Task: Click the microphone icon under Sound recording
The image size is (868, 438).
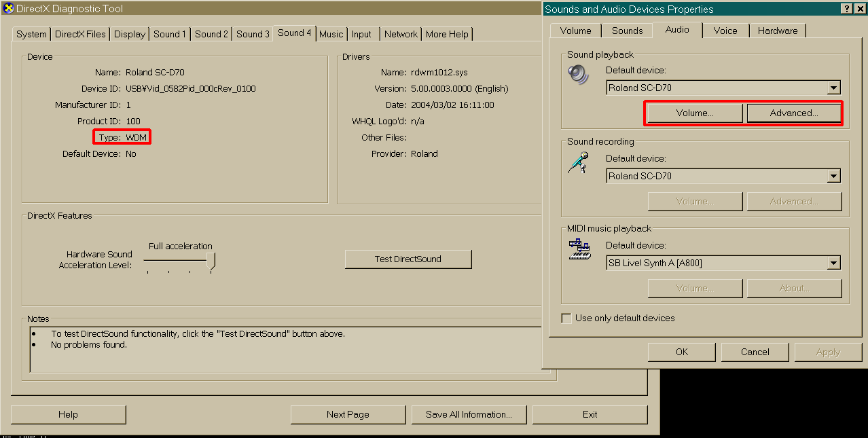Action: pos(579,163)
